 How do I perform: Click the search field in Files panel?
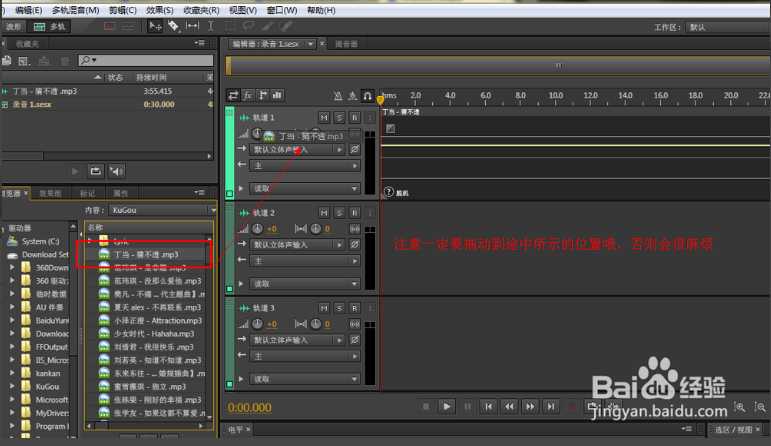pos(146,60)
